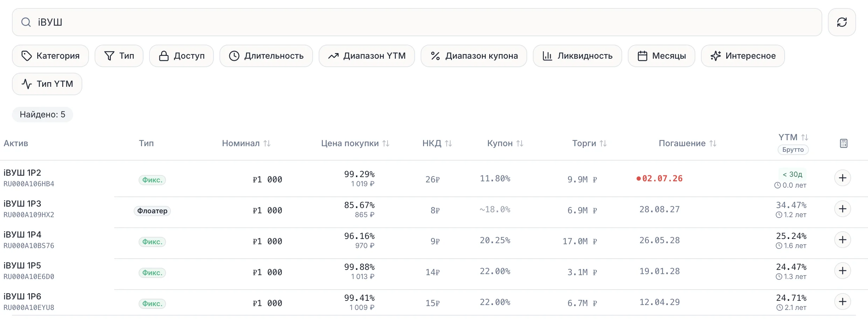The width and height of the screenshot is (868, 324).
Task: Open bond iВУШ 1P4
Action: [23, 235]
